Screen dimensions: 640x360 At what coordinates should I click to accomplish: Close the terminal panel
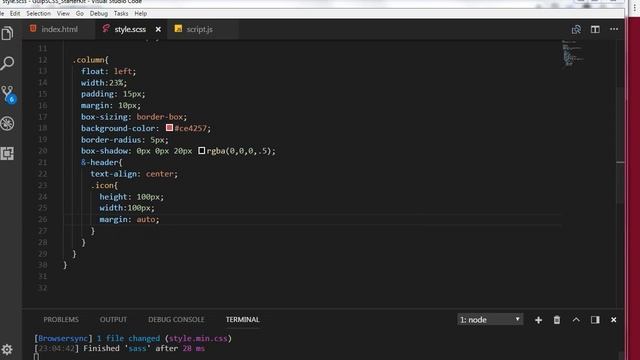point(613,320)
